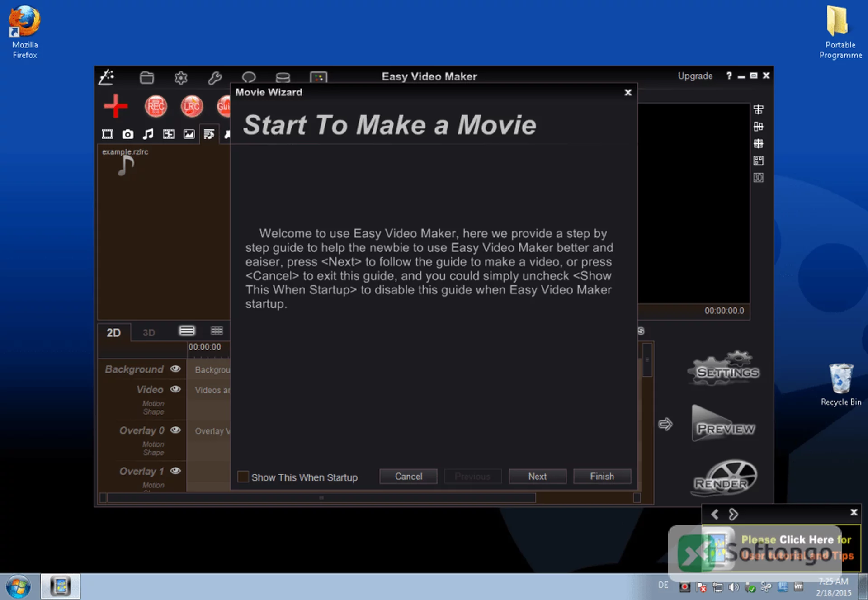Click the filmstrip frame tab icon
868x600 pixels.
pyautogui.click(x=169, y=134)
